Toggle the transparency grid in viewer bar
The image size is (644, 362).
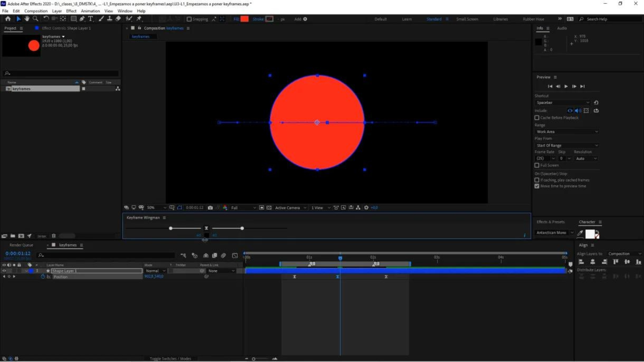pyautogui.click(x=269, y=208)
